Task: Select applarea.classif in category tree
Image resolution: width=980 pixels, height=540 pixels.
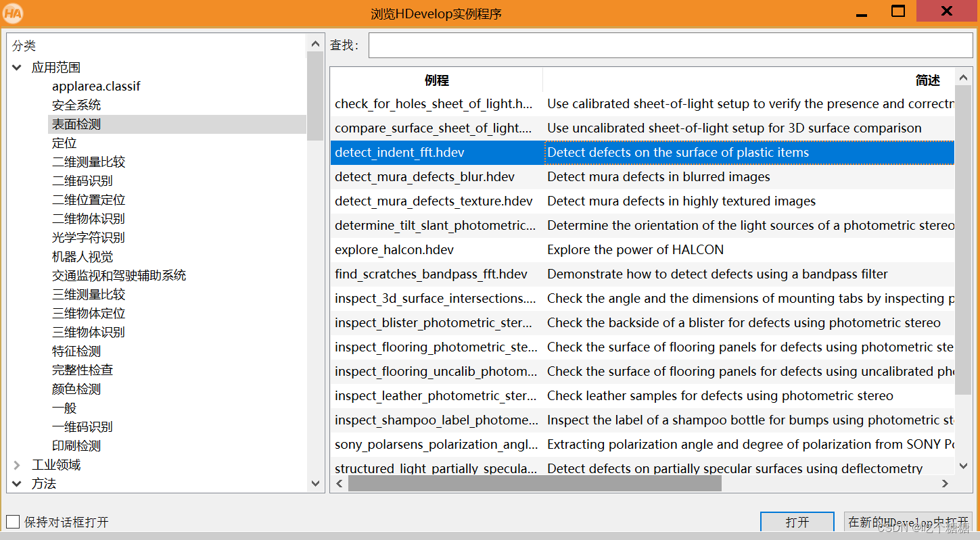Action: (96, 87)
